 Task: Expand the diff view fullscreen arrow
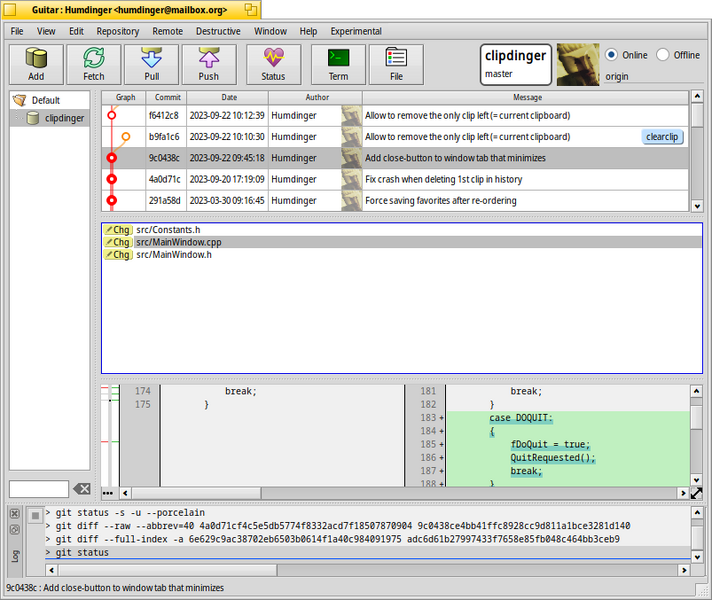(x=696, y=493)
